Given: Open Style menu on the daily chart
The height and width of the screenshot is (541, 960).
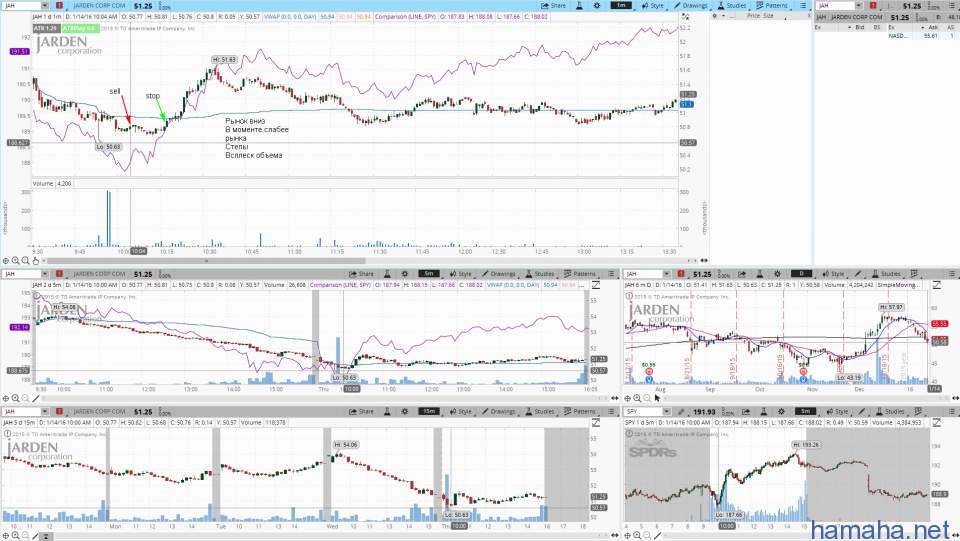Looking at the screenshot, I should point(833,274).
